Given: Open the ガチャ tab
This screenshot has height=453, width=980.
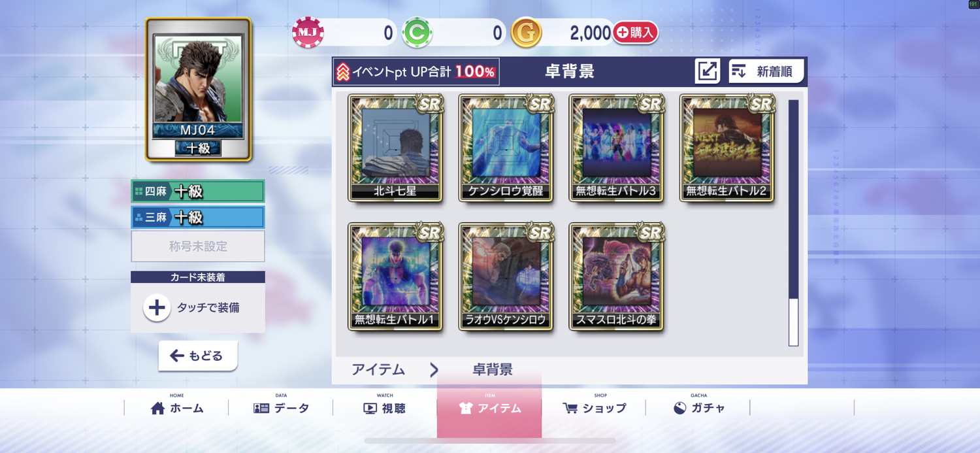Looking at the screenshot, I should click(x=698, y=408).
